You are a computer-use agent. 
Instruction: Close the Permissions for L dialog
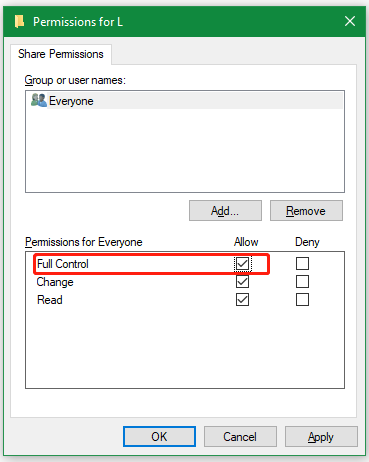coord(350,21)
